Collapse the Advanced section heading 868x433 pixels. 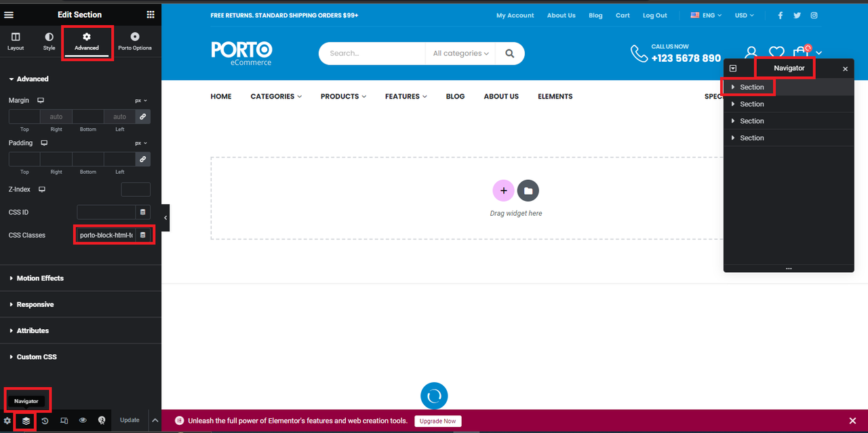[x=28, y=79]
